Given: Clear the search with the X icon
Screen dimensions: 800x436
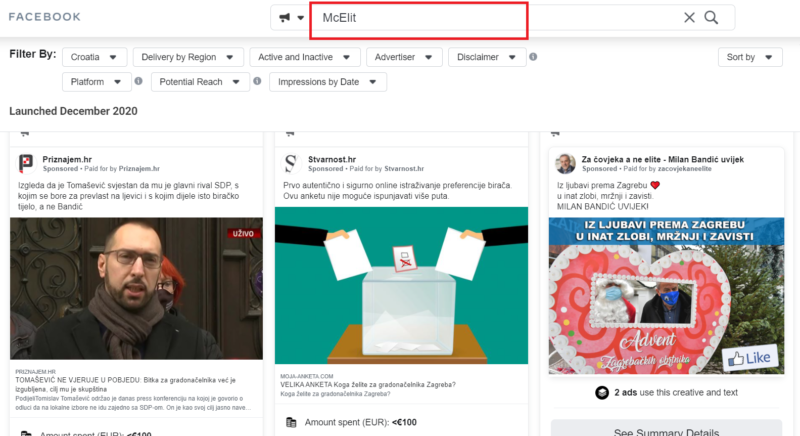Looking at the screenshot, I should coord(689,18).
